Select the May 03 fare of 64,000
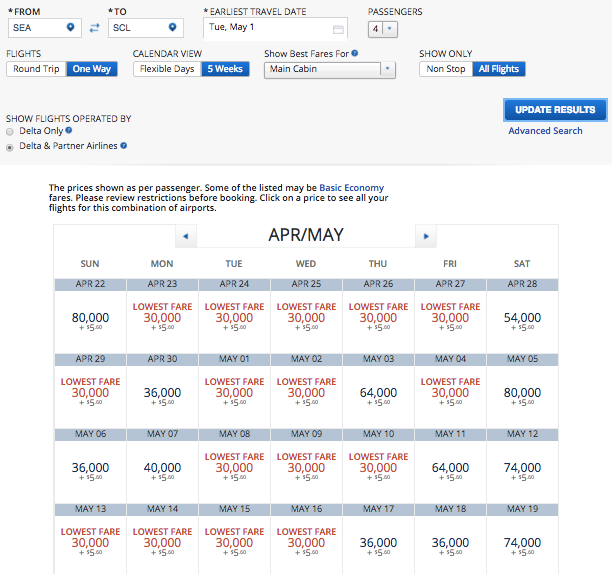The image size is (612, 574). coord(378,394)
